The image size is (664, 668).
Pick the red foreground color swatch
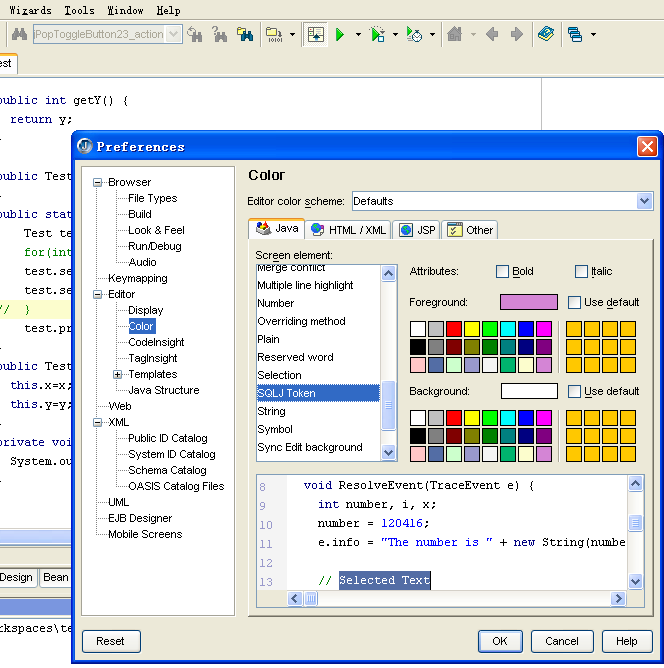pos(454,329)
